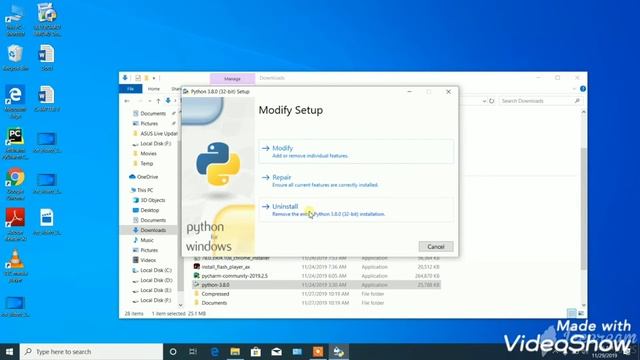The height and width of the screenshot is (360, 640).
Task: Choose Uninstall in Python setup dialog
Action: click(x=356, y=210)
